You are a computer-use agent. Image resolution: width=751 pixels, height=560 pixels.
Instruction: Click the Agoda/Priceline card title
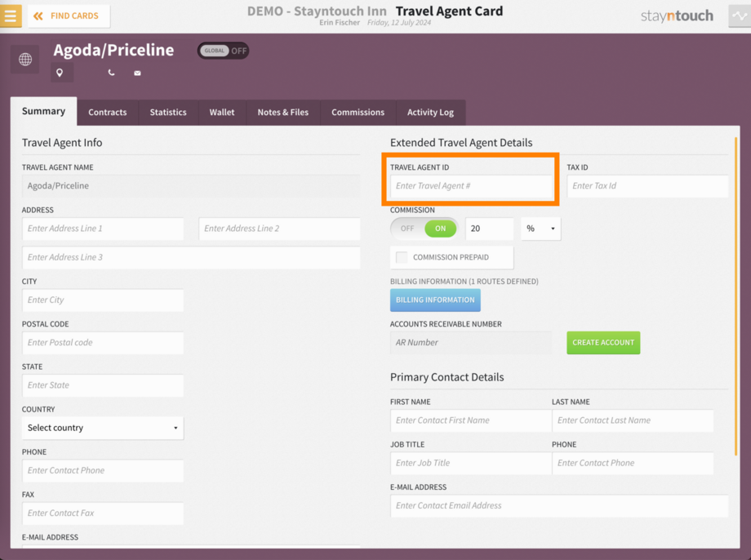point(113,50)
